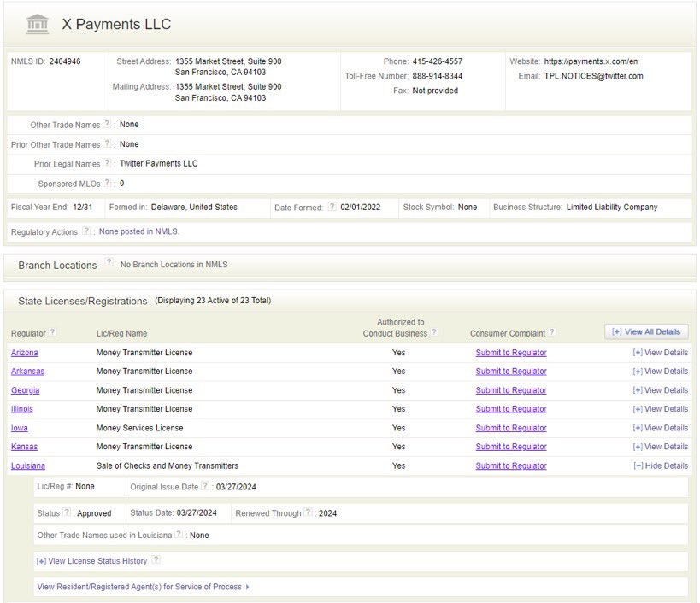Screen dimensions: 700x603
Task: Collapse Louisiana row with Hide Details
Action: [x=661, y=466]
